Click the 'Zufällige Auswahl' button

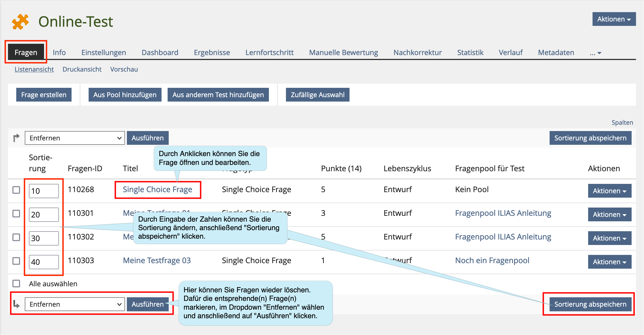tap(318, 95)
